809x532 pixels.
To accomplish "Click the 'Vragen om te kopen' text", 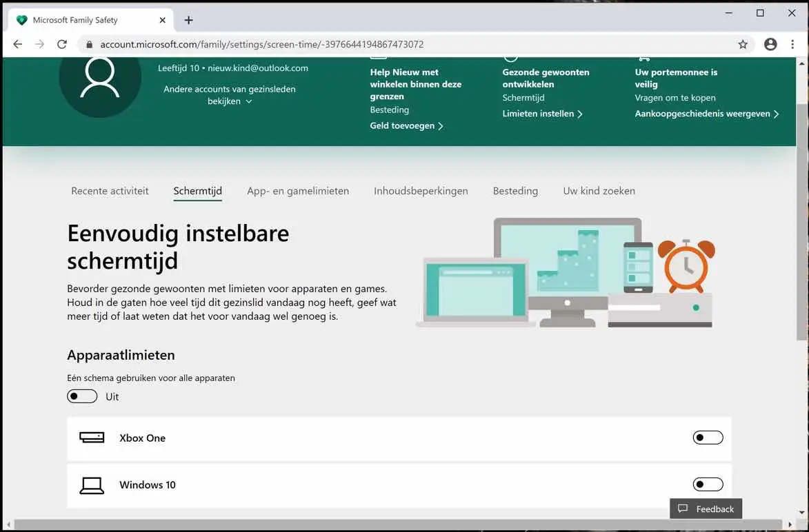I will (x=675, y=97).
